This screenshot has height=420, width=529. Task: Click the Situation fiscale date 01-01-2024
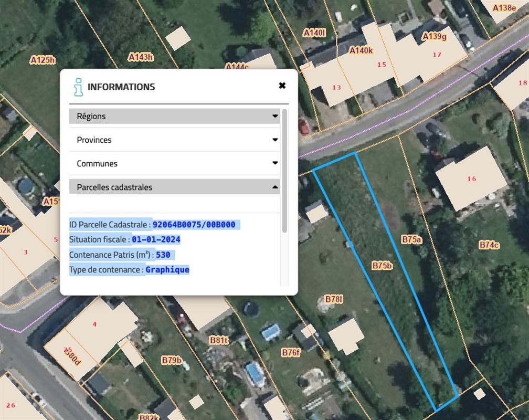156,240
